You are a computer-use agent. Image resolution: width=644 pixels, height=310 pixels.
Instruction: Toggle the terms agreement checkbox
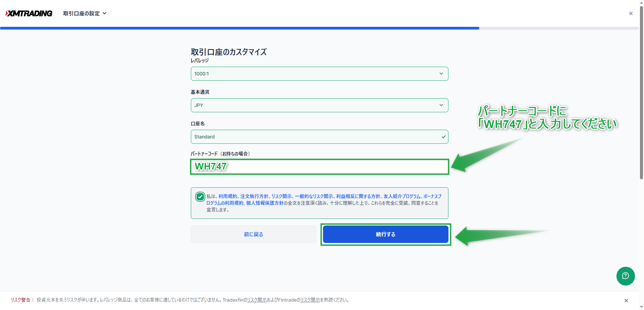pyautogui.click(x=200, y=197)
